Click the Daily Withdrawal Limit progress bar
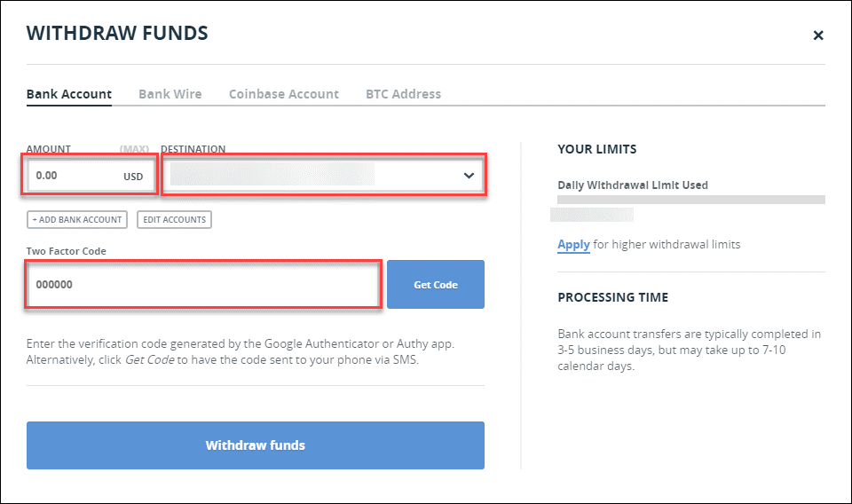 [691, 200]
